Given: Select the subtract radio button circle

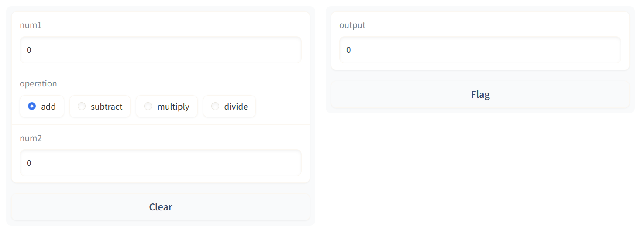Looking at the screenshot, I should [81, 106].
